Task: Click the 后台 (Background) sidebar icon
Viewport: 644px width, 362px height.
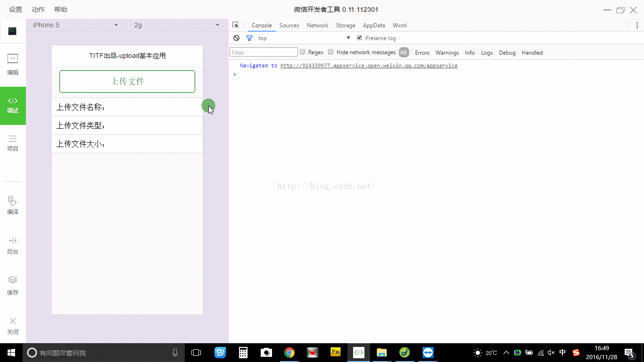Action: (13, 246)
